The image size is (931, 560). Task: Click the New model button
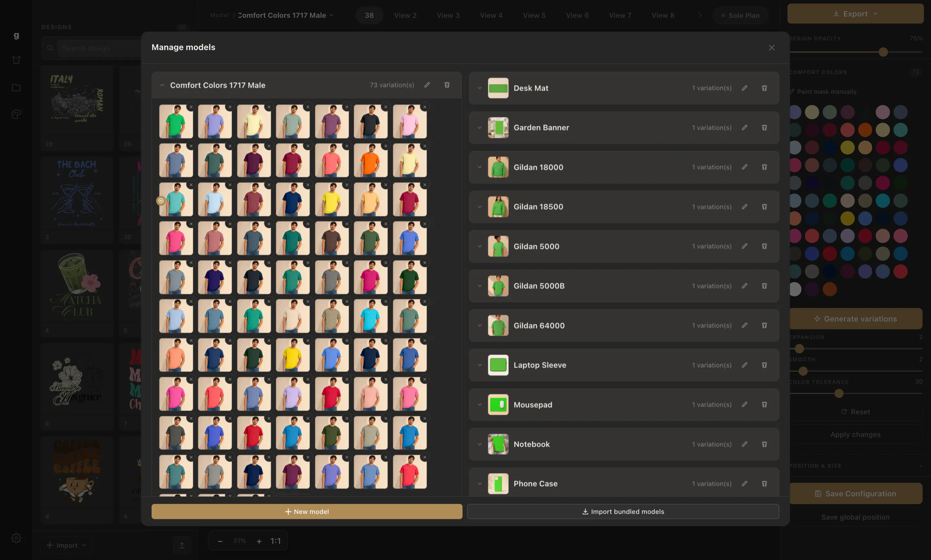tap(307, 511)
